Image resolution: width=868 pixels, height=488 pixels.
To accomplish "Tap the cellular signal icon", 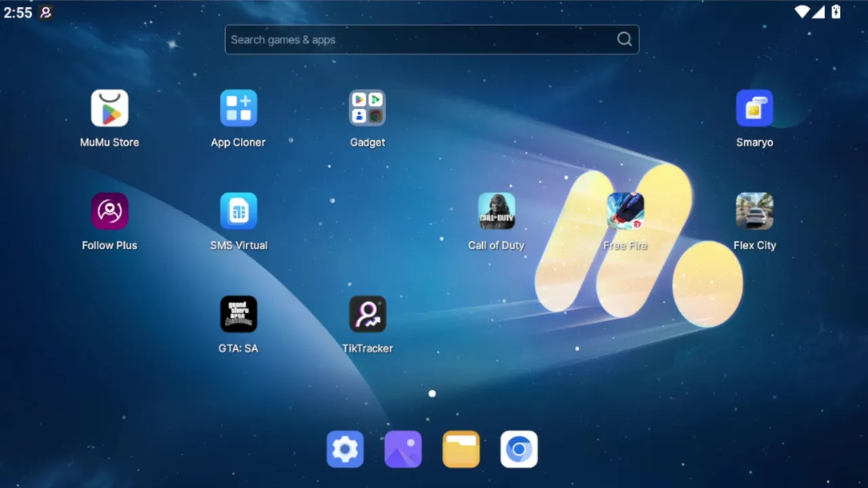I will click(818, 12).
